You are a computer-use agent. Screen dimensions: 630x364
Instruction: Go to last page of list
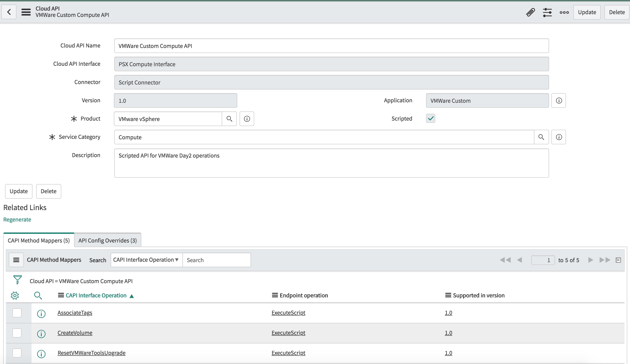pos(605,260)
